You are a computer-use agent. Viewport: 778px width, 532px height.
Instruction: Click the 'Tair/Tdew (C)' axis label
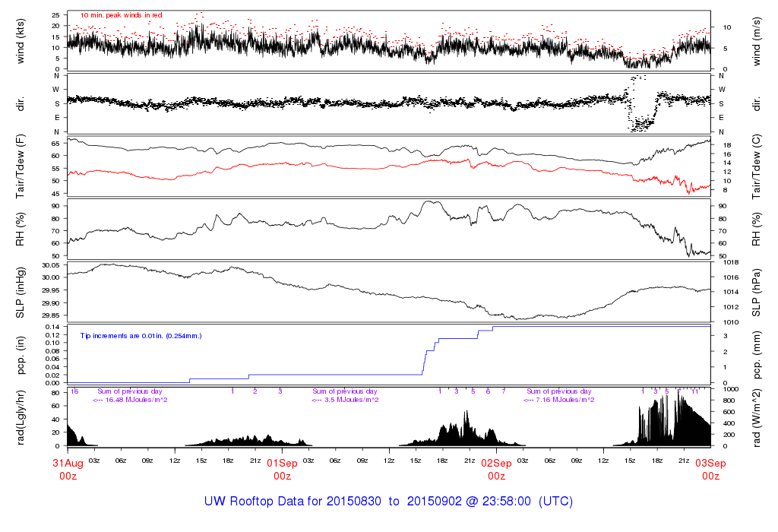pos(756,166)
